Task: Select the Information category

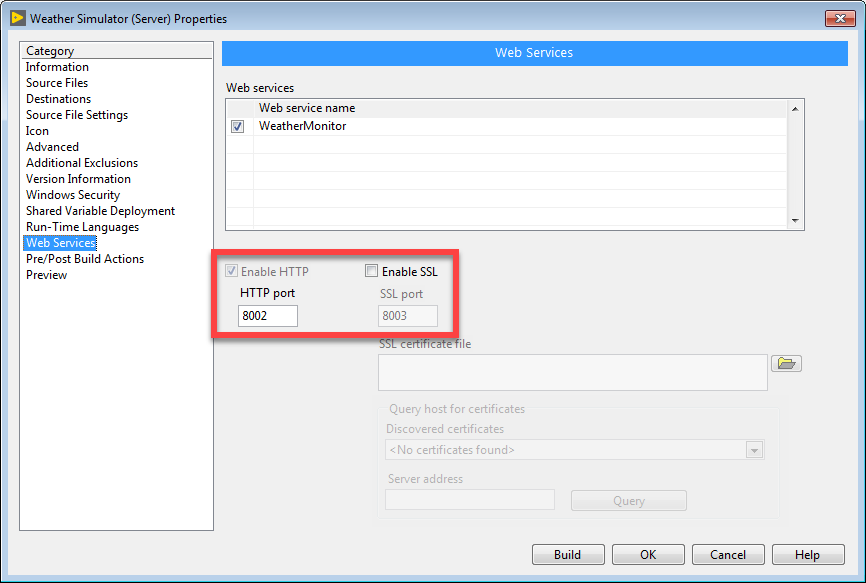Action: tap(57, 67)
